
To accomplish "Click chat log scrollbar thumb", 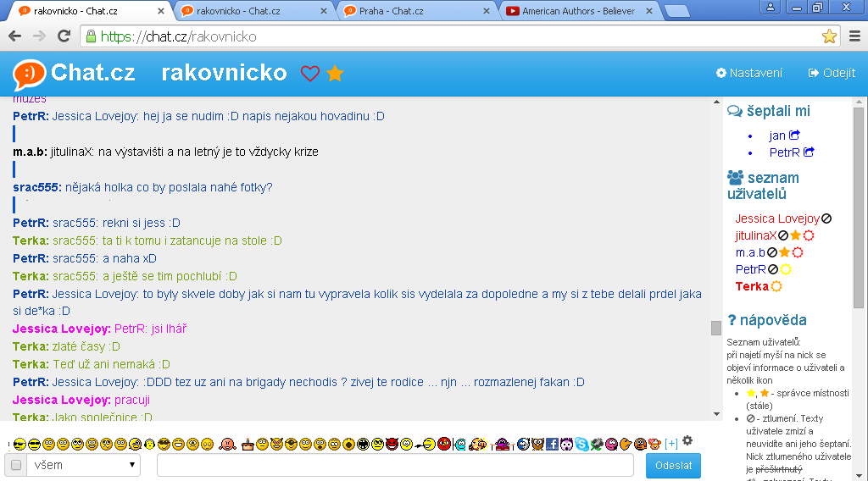I will (x=715, y=328).
